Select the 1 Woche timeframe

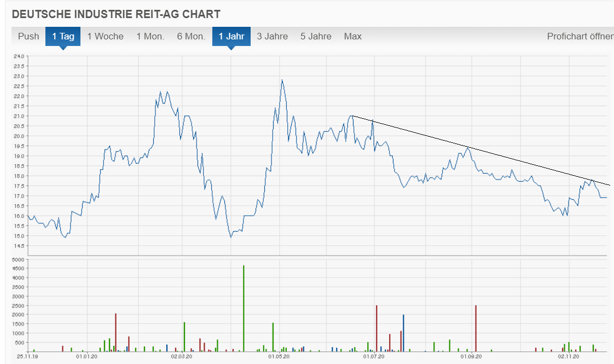pos(105,37)
